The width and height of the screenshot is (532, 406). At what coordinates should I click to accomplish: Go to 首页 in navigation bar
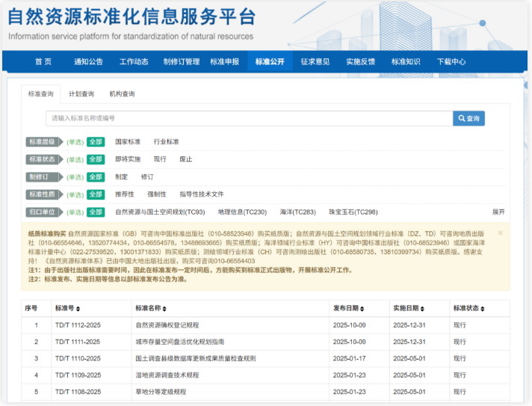[x=43, y=61]
